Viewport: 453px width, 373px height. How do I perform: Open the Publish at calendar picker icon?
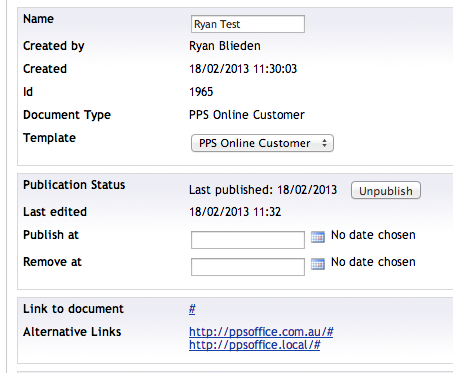coord(318,237)
